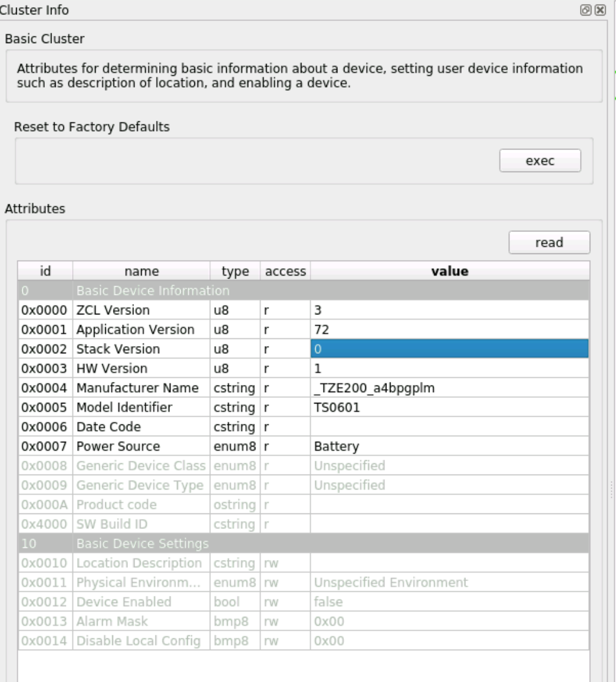Click the 0x4000 id cell

pyautogui.click(x=45, y=524)
